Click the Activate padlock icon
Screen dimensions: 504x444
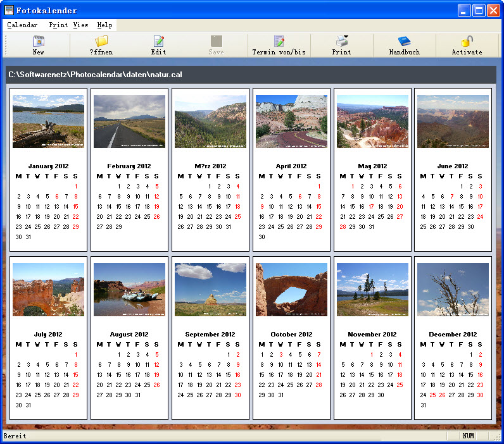[x=467, y=42]
